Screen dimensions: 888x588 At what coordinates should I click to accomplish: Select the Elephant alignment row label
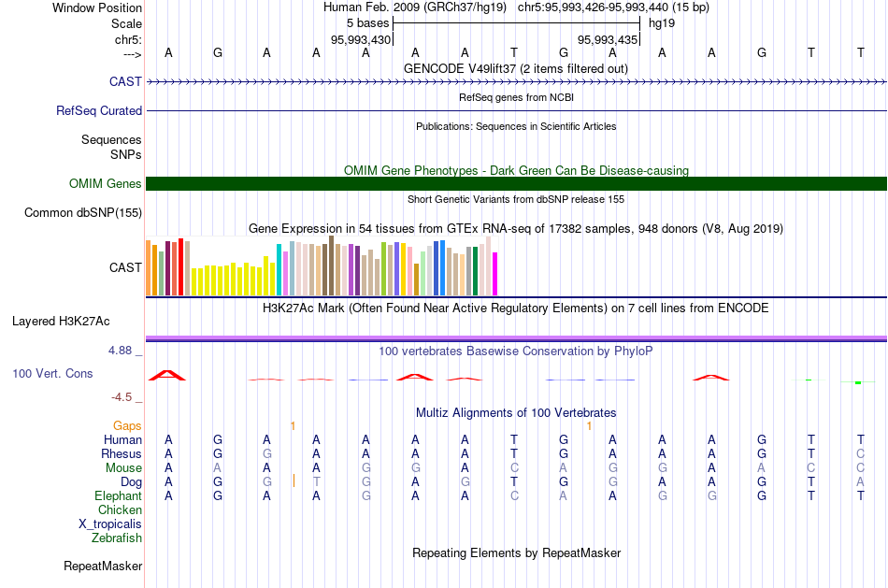pyautogui.click(x=118, y=495)
